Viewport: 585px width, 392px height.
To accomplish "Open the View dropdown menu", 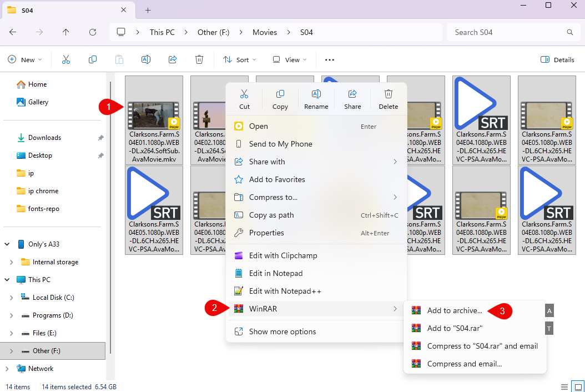I will 290,59.
